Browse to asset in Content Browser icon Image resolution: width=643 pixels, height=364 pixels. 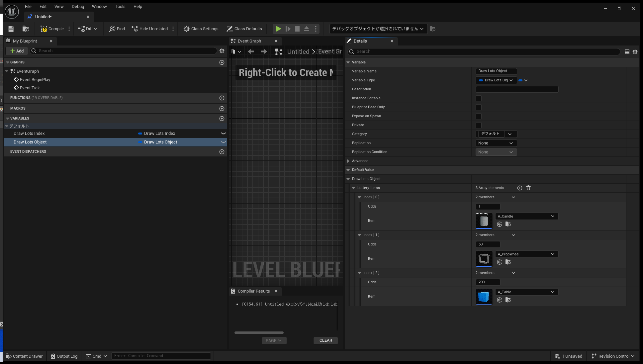26,29
